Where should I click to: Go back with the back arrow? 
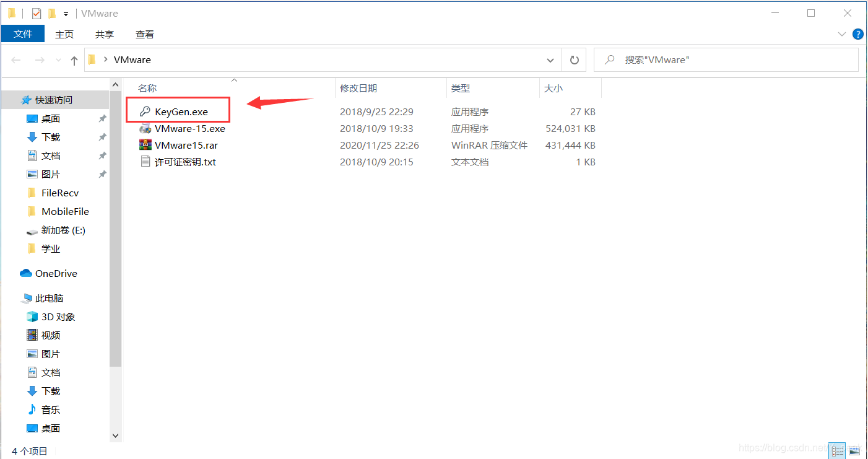[x=17, y=60]
